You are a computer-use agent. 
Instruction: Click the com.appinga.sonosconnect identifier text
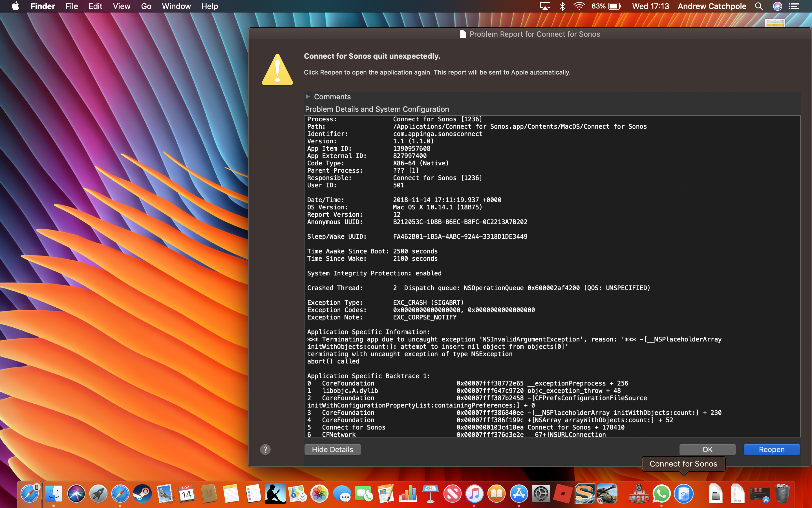tap(438, 134)
